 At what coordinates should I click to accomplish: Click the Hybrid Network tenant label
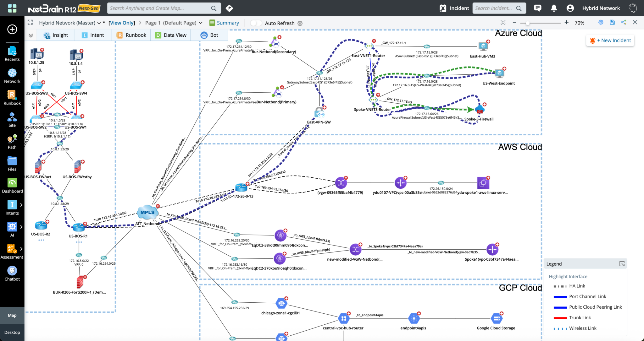[601, 8]
